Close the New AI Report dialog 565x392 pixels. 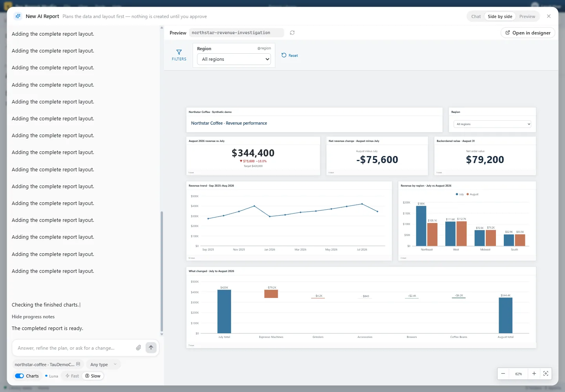coord(549,16)
